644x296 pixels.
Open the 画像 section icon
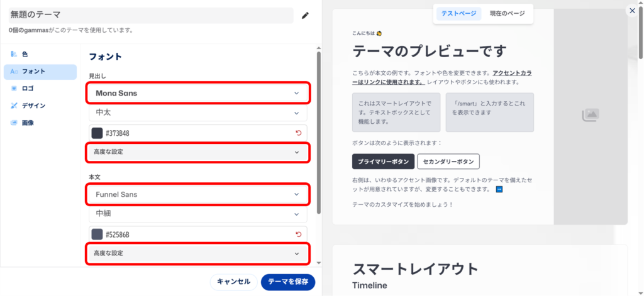point(14,123)
